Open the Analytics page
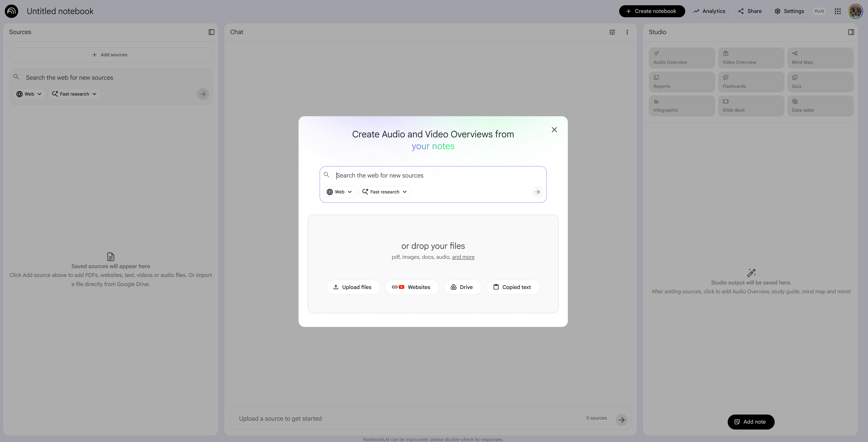 pyautogui.click(x=709, y=11)
